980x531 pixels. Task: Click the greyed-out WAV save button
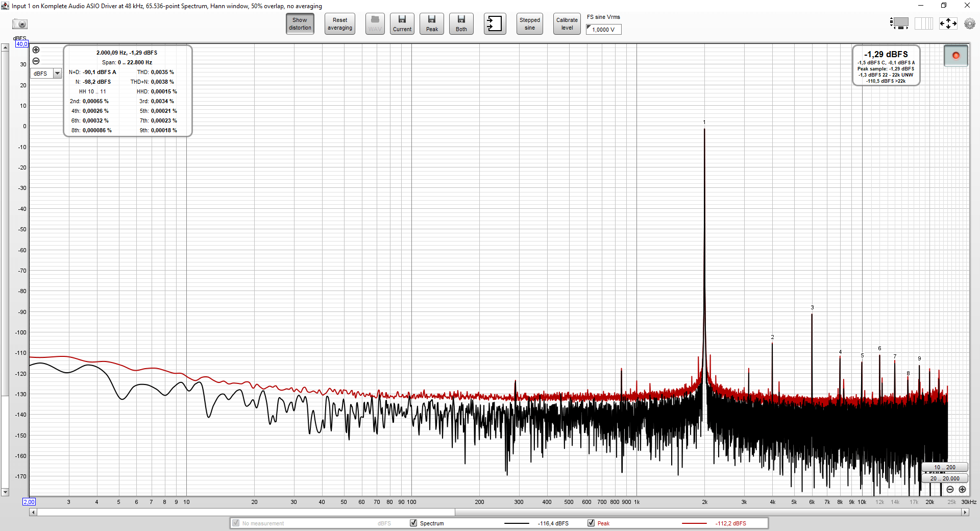pyautogui.click(x=375, y=24)
